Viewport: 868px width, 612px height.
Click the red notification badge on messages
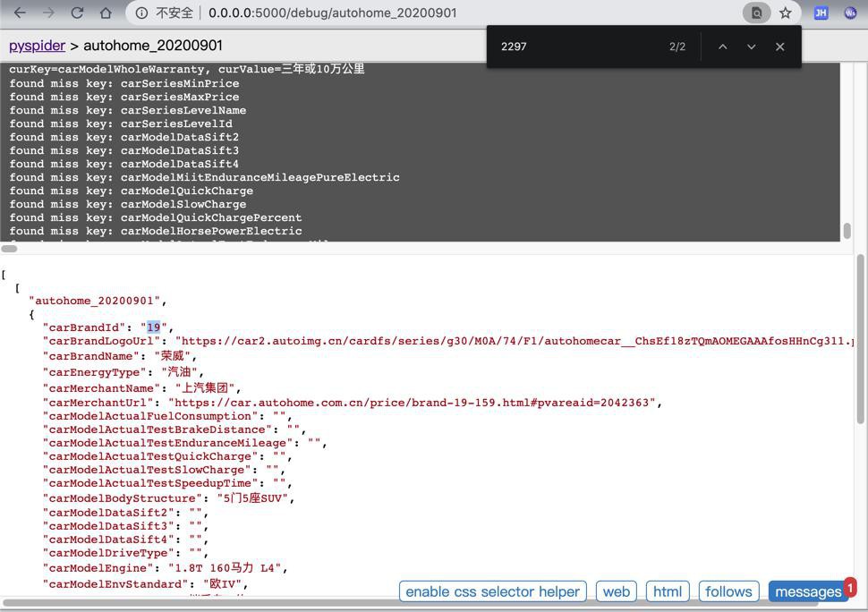tap(850, 587)
